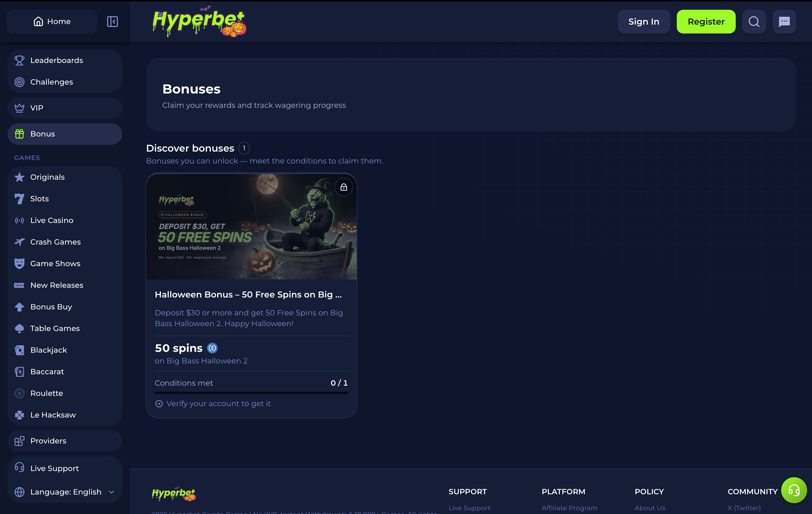Viewport: 812px width, 514px height.
Task: Go to Home in the sidebar
Action: pos(52,22)
